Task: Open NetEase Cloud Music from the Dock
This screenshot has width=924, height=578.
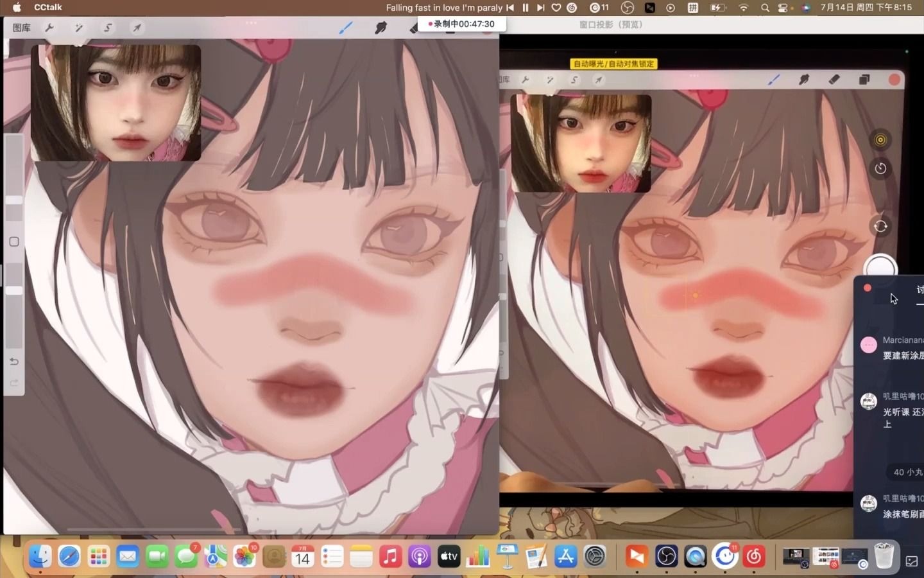Action: coord(754,556)
